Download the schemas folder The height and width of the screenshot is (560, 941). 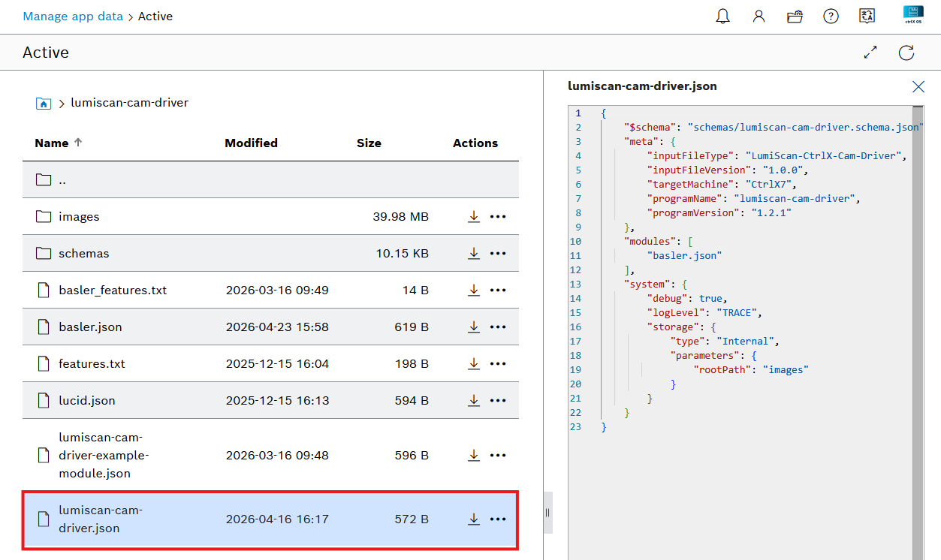pos(474,254)
